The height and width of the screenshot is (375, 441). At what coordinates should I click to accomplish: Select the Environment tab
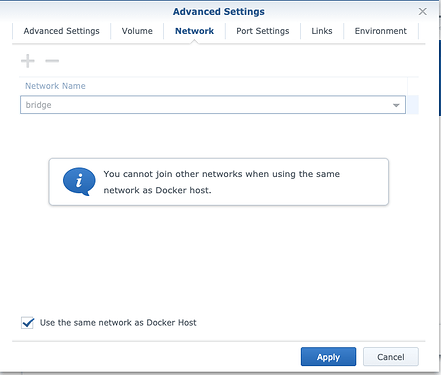[380, 31]
